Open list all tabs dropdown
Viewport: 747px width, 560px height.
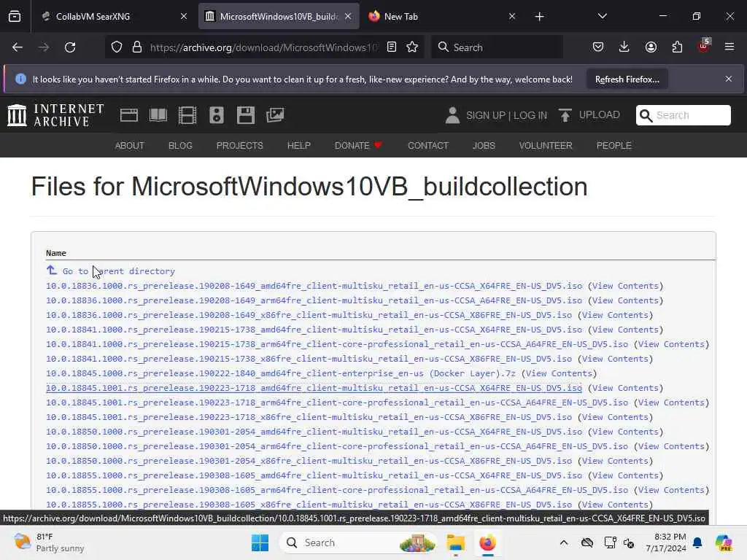click(602, 16)
